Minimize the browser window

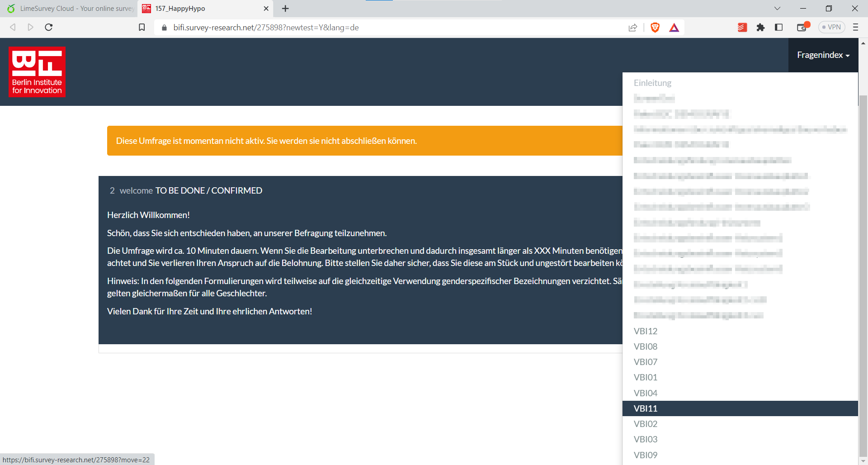pyautogui.click(x=803, y=9)
